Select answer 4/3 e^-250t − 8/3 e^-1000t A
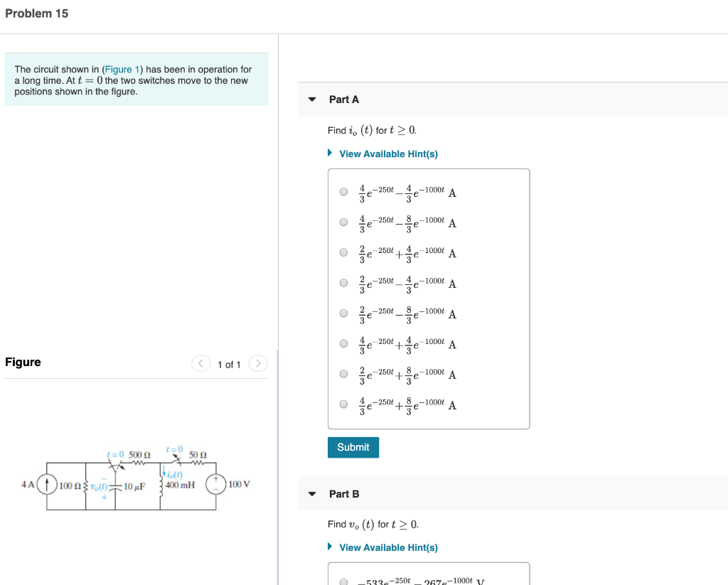Image resolution: width=728 pixels, height=585 pixels. 343,222
